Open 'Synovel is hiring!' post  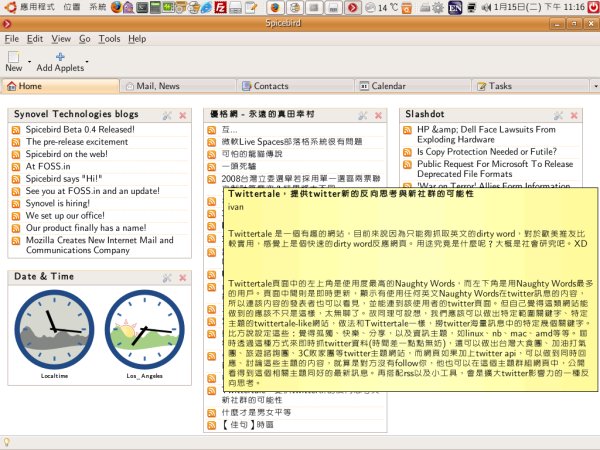[x=58, y=203]
